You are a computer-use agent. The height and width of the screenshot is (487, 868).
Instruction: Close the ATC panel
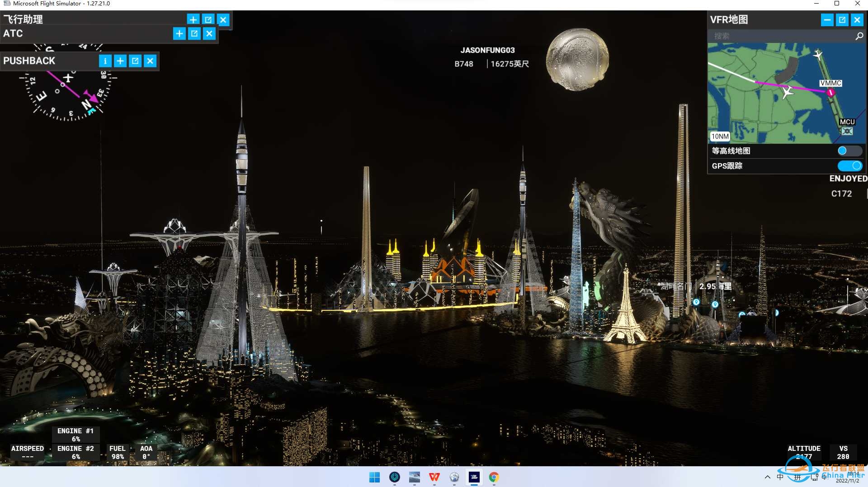pos(209,33)
